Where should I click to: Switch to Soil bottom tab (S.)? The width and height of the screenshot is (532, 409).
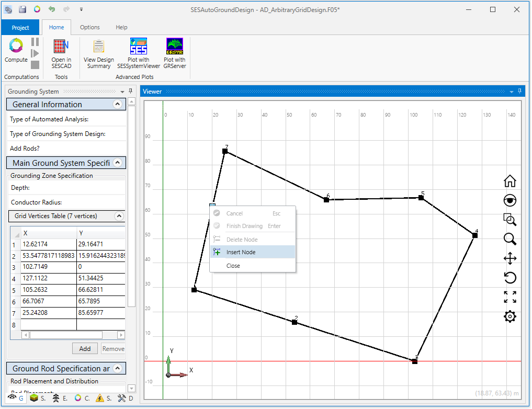coord(37,398)
